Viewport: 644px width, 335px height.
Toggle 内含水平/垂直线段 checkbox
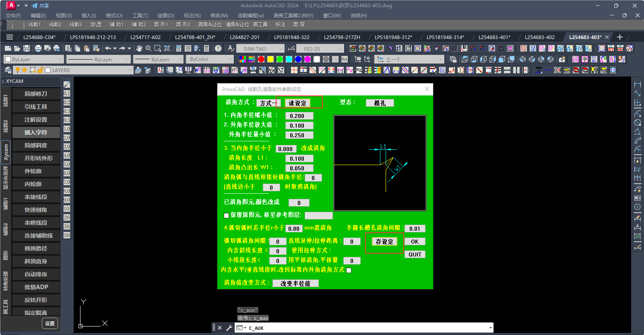349,270
